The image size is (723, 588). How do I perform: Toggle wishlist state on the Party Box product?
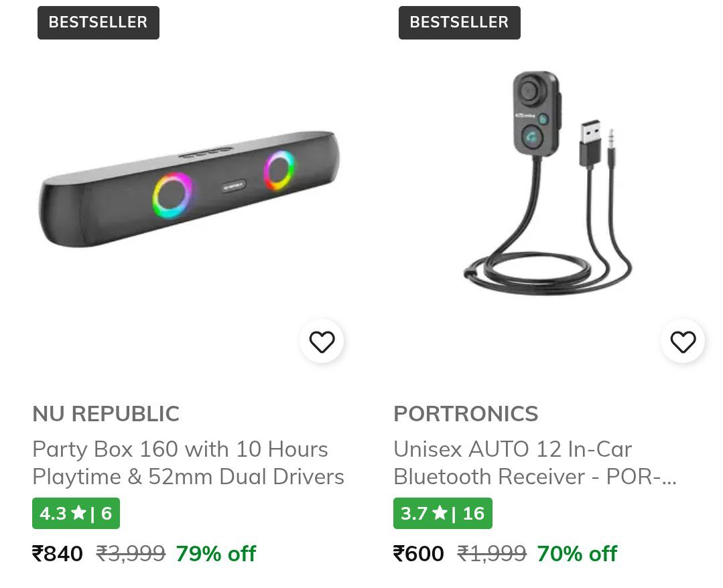[322, 341]
